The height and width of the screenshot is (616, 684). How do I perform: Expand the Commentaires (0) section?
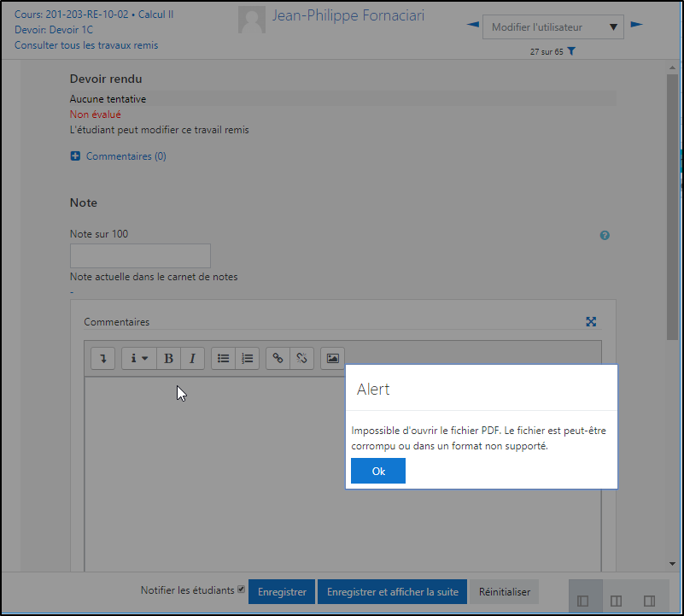tap(75, 156)
